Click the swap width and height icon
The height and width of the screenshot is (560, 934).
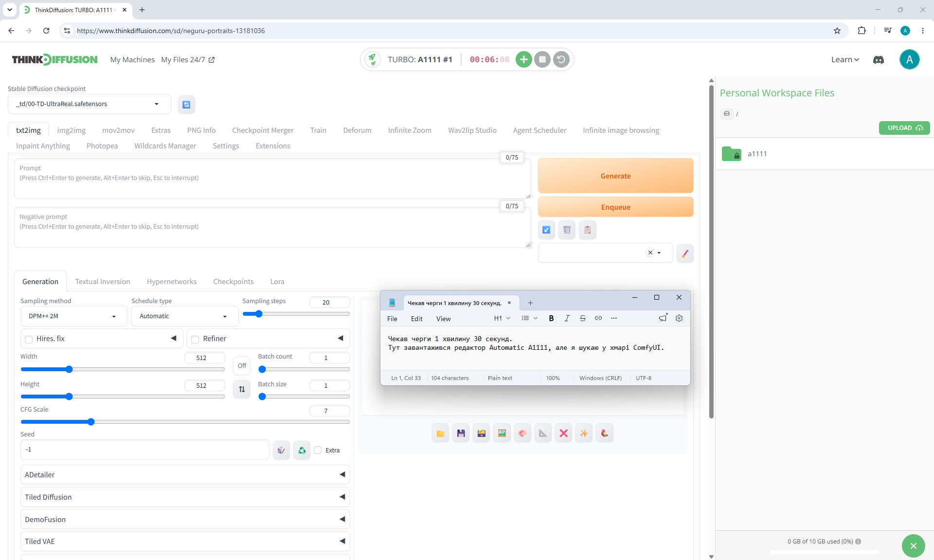242,389
